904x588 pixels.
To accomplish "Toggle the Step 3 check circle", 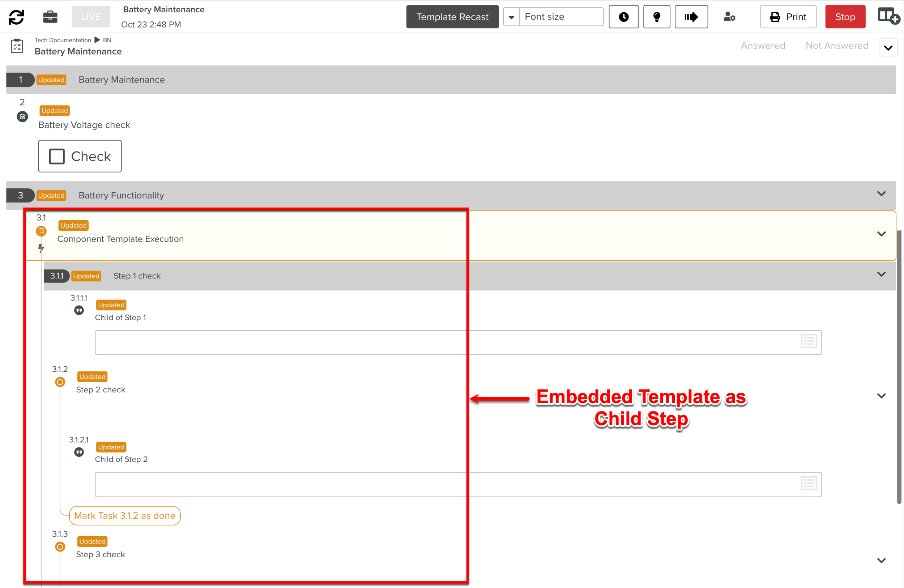I will click(60, 547).
